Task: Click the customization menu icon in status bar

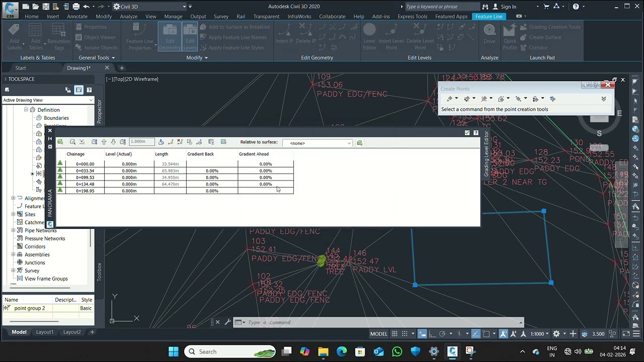Action: point(637,333)
